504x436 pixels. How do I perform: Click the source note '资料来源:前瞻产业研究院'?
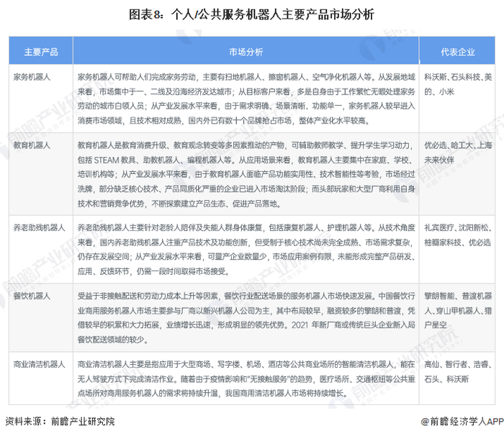coord(60,421)
